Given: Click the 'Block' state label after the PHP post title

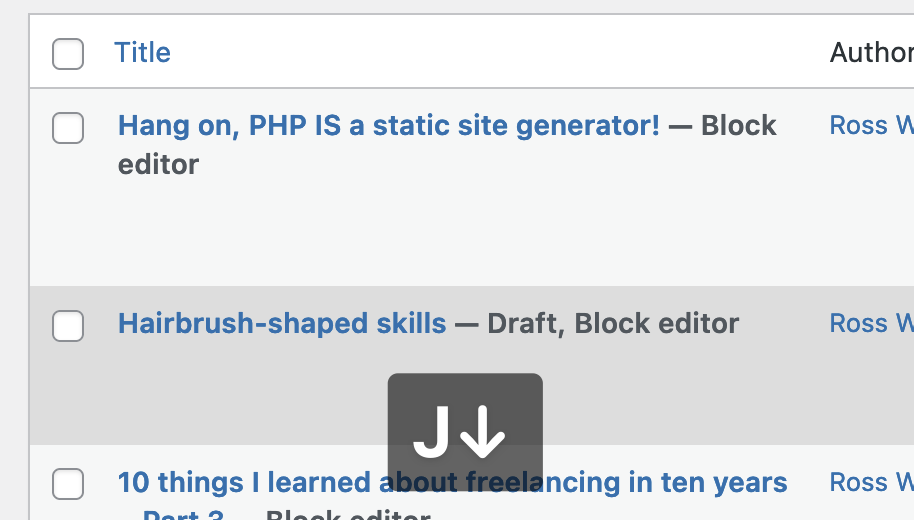Looking at the screenshot, I should [738, 126].
